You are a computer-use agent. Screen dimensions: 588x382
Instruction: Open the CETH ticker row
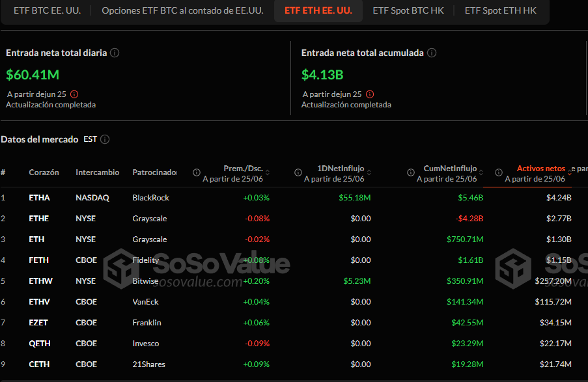click(x=39, y=364)
